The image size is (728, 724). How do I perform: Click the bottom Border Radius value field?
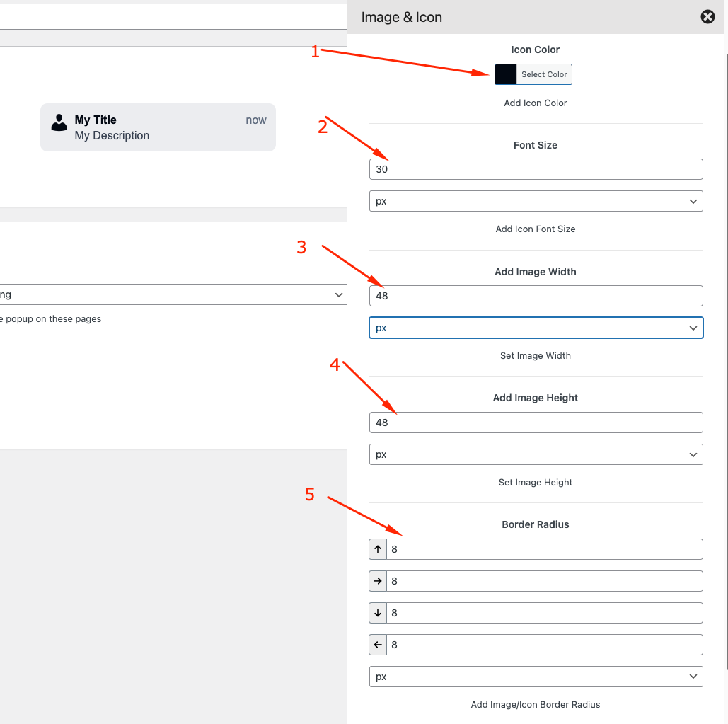coord(544,613)
